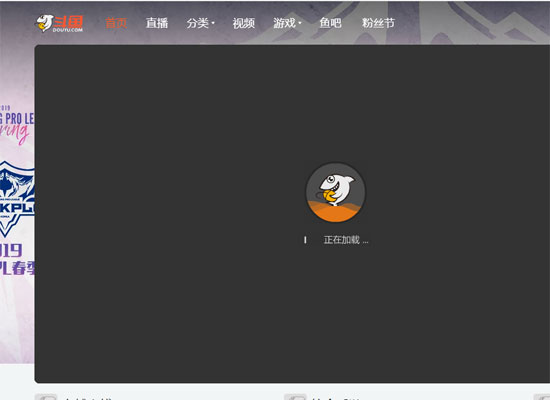Open the 首页 home tab
This screenshot has width=550, height=400.
(116, 23)
